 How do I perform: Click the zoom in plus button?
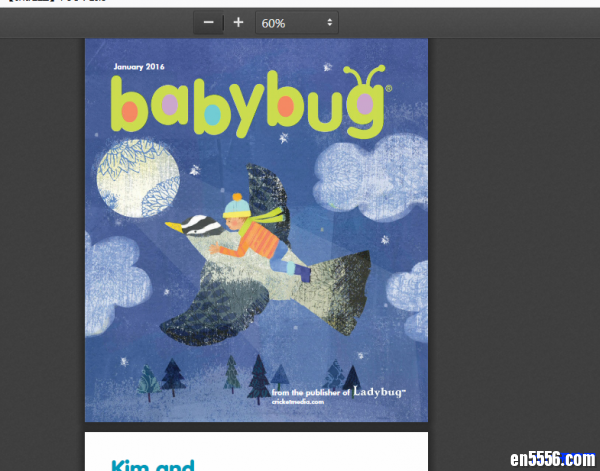click(238, 22)
